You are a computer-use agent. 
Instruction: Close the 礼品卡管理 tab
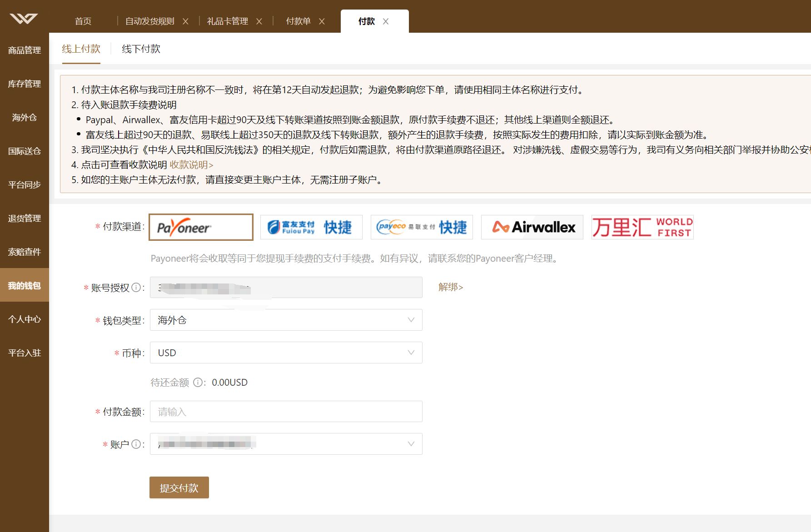(259, 21)
